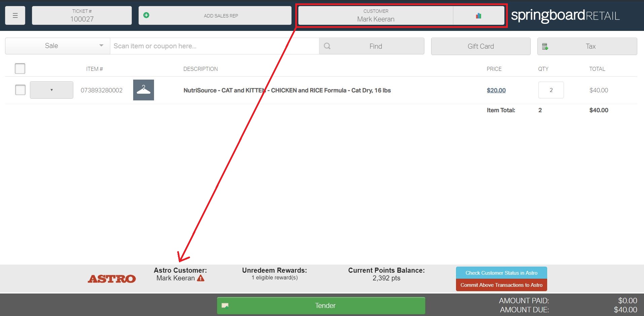The height and width of the screenshot is (316, 644).
Task: Click the AMOUNT PAID label
Action: coord(524,301)
